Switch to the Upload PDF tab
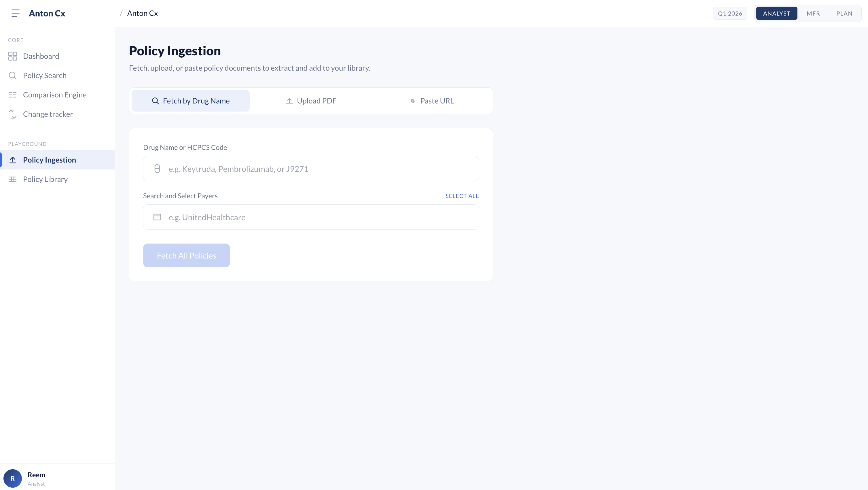The height and width of the screenshot is (490, 868). (x=311, y=101)
